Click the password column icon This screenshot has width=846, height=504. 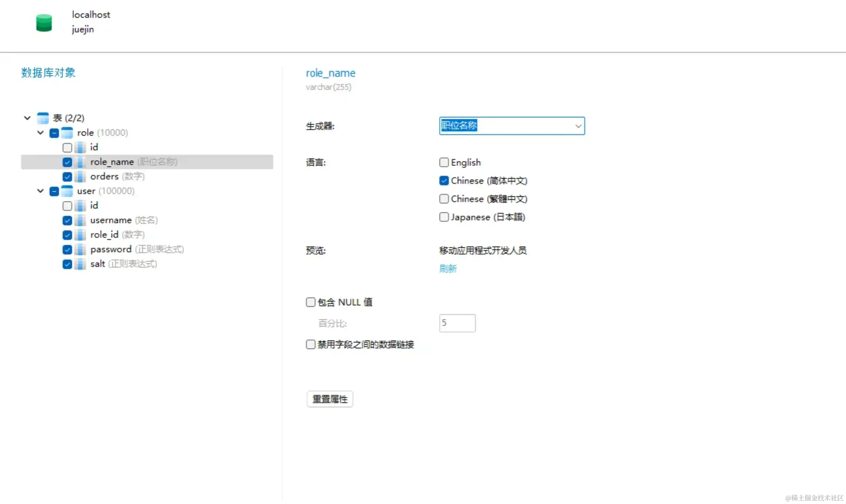(x=80, y=249)
